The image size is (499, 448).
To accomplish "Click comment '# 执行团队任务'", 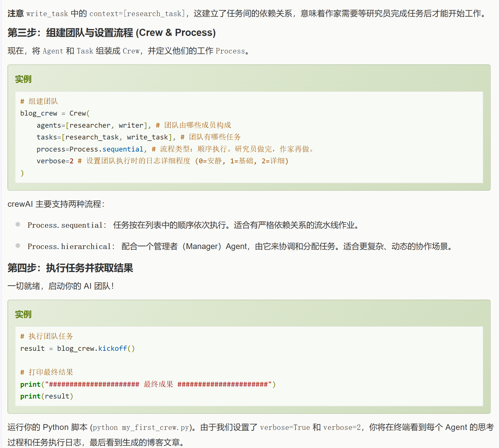I will tap(47, 336).
